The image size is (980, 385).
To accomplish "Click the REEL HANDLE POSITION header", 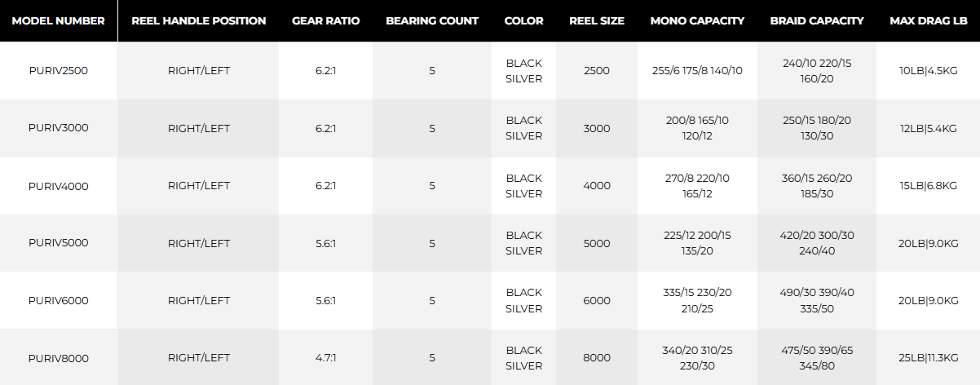I will tap(198, 20).
